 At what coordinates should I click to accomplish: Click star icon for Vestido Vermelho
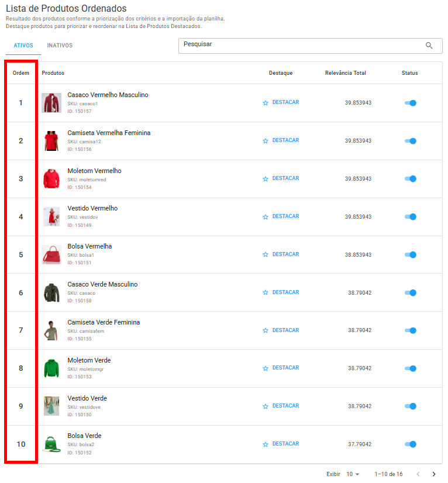(266, 217)
